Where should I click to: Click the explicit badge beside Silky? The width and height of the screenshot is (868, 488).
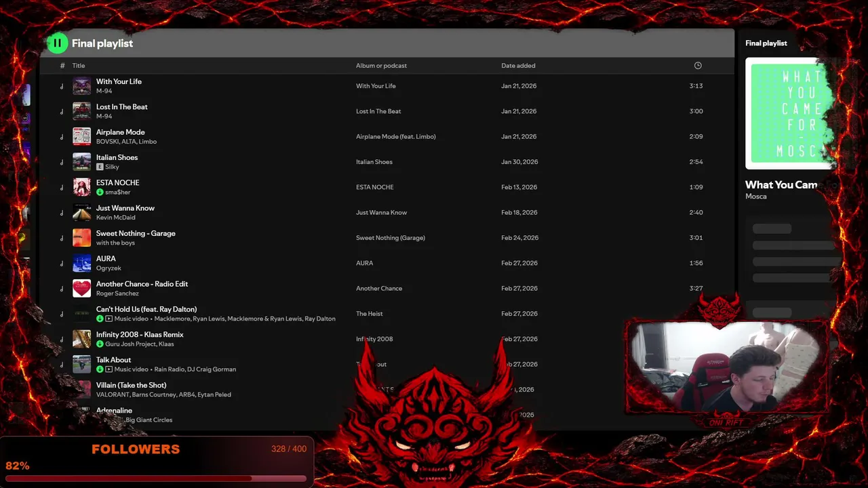pyautogui.click(x=100, y=167)
